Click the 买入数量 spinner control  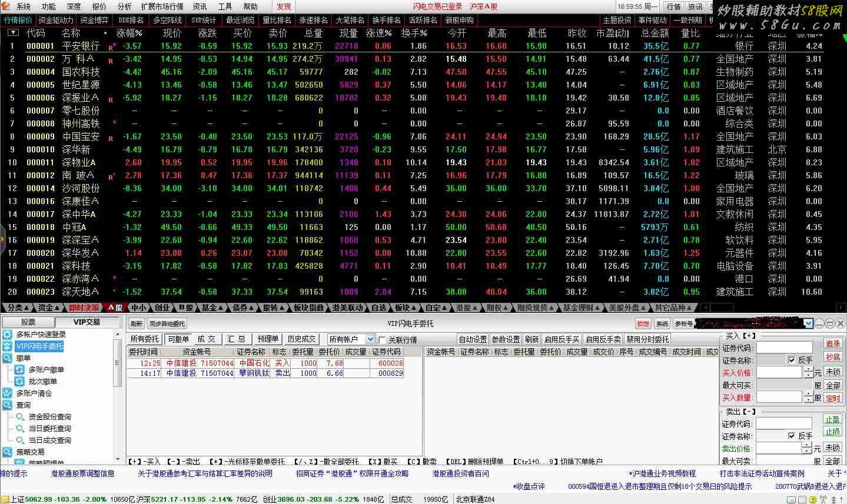click(808, 398)
